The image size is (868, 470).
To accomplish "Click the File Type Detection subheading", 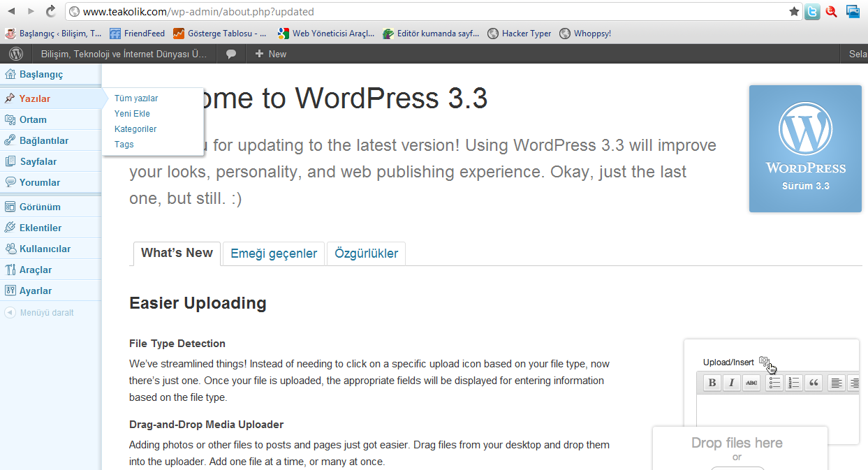I will 177,344.
